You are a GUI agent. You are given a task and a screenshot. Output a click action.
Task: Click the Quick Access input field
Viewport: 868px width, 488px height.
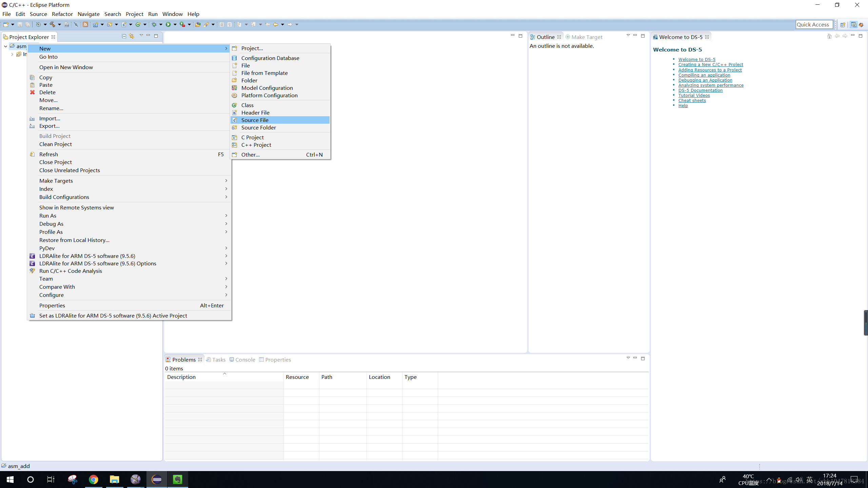pyautogui.click(x=812, y=24)
